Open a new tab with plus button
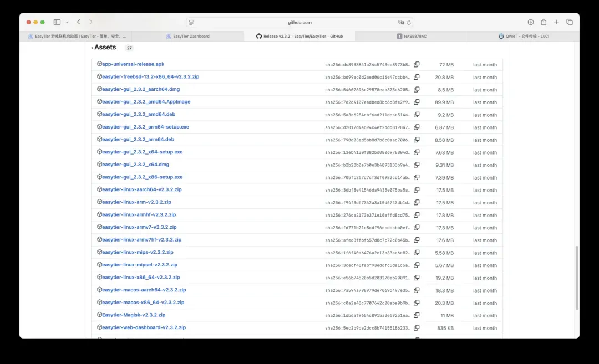599x364 pixels. [x=556, y=22]
